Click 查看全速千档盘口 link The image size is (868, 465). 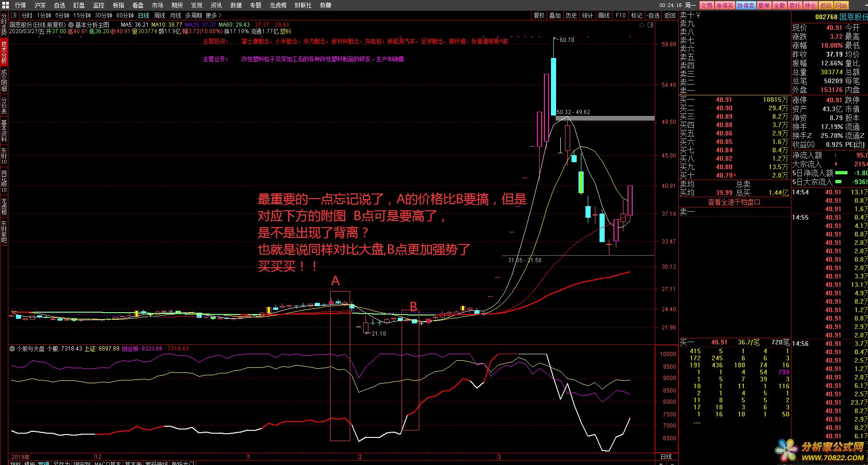[734, 202]
